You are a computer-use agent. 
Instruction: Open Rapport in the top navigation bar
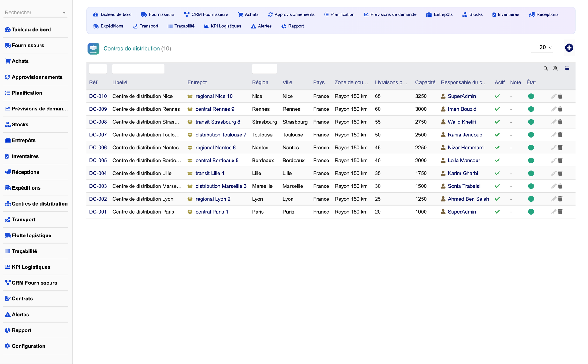click(x=292, y=26)
